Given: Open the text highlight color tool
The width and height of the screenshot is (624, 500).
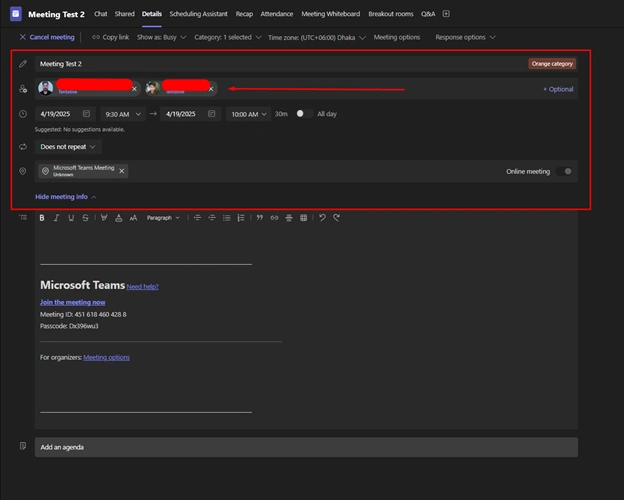Looking at the screenshot, I should click(x=104, y=218).
